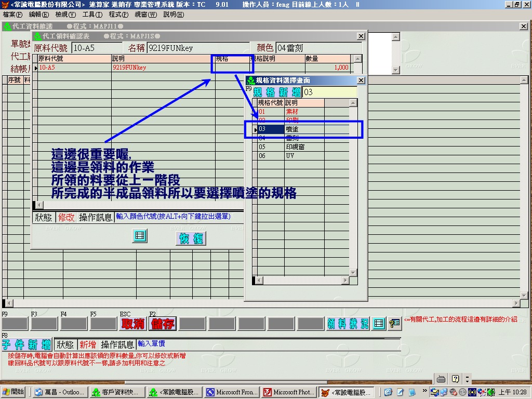The width and height of the screenshot is (532, 399).
Task: Select spec row 05 印視窗
Action: click(x=295, y=147)
